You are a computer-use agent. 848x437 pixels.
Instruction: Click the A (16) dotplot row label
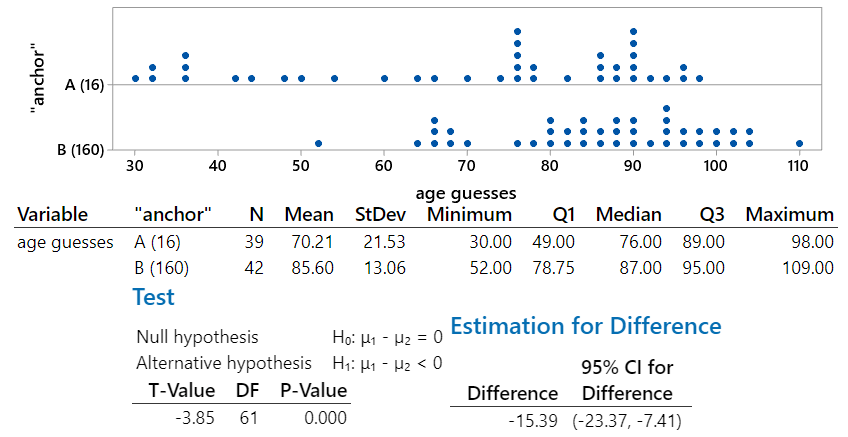point(84,86)
